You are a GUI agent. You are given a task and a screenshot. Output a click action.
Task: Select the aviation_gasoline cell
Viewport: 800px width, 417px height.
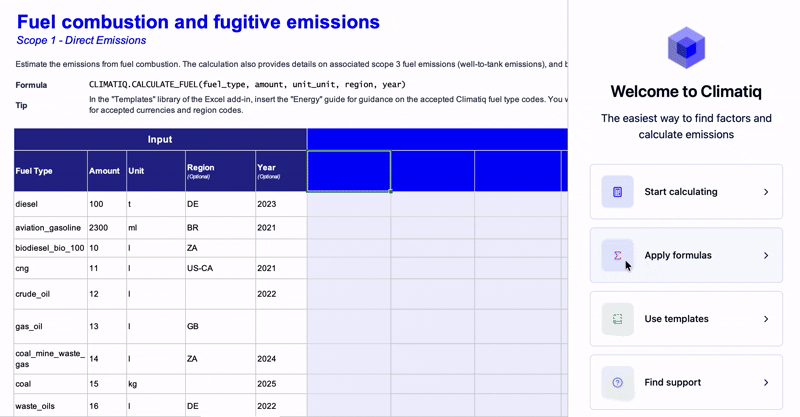(x=51, y=228)
